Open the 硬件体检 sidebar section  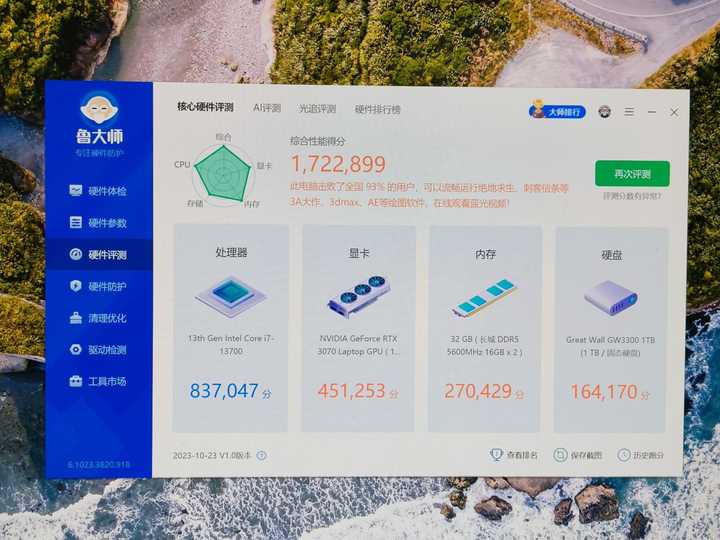98,191
